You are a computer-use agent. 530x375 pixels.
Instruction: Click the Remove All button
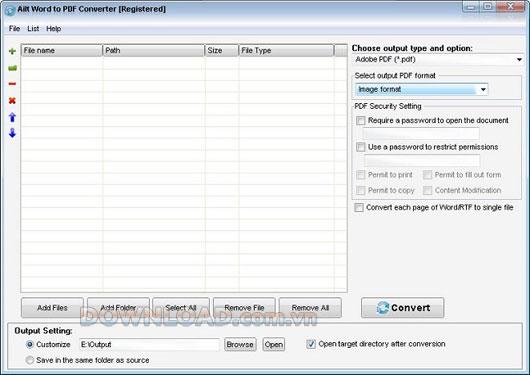click(x=310, y=308)
